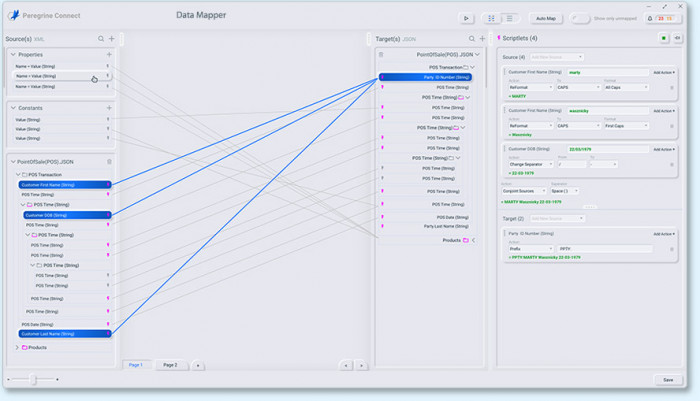Search the Target(s) panel with the magnifier

click(471, 39)
